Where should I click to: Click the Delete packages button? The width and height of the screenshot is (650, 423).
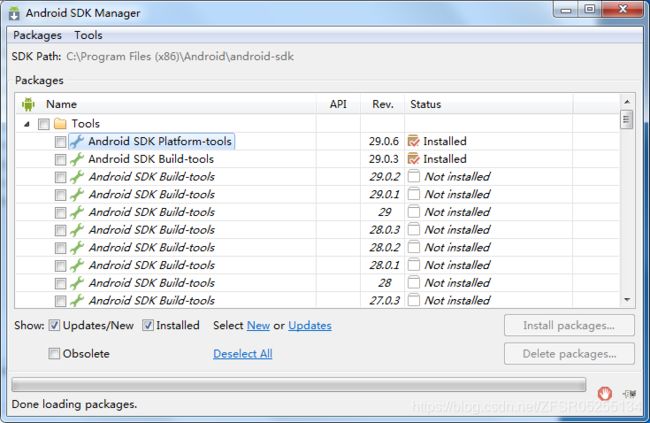[x=569, y=354]
